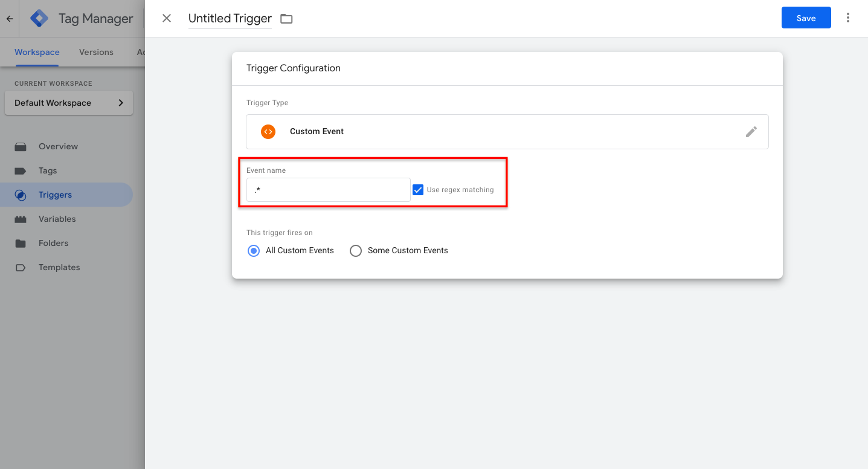The height and width of the screenshot is (469, 868).
Task: Click the back arrow icon
Action: [x=10, y=19]
